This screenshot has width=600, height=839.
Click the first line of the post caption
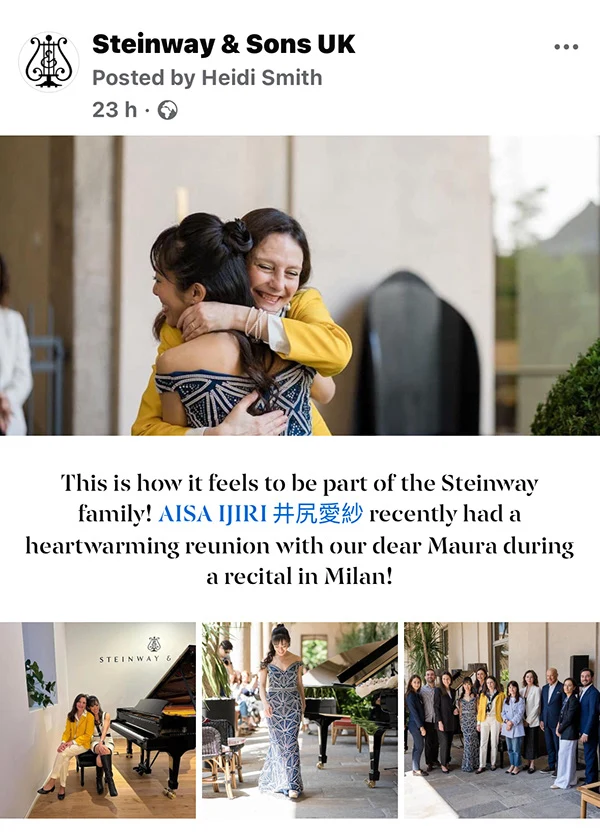(x=300, y=483)
